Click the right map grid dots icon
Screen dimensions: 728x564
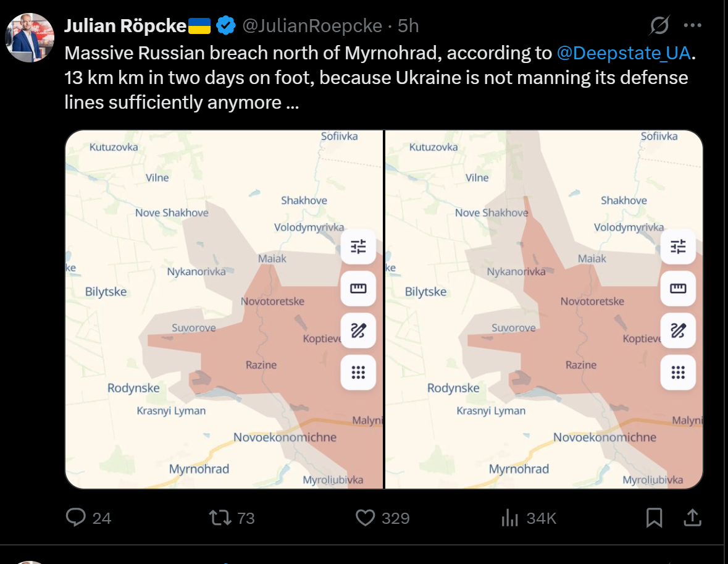click(x=678, y=372)
